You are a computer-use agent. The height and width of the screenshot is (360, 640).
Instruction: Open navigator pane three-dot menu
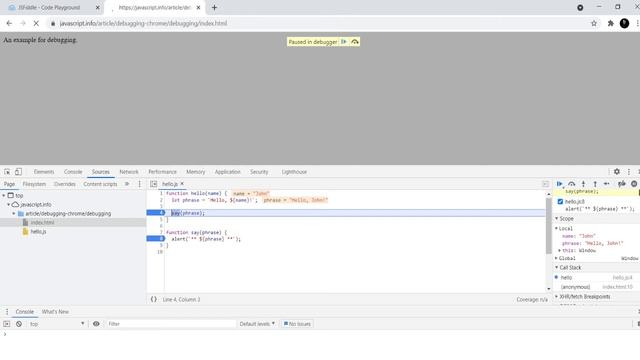point(139,184)
